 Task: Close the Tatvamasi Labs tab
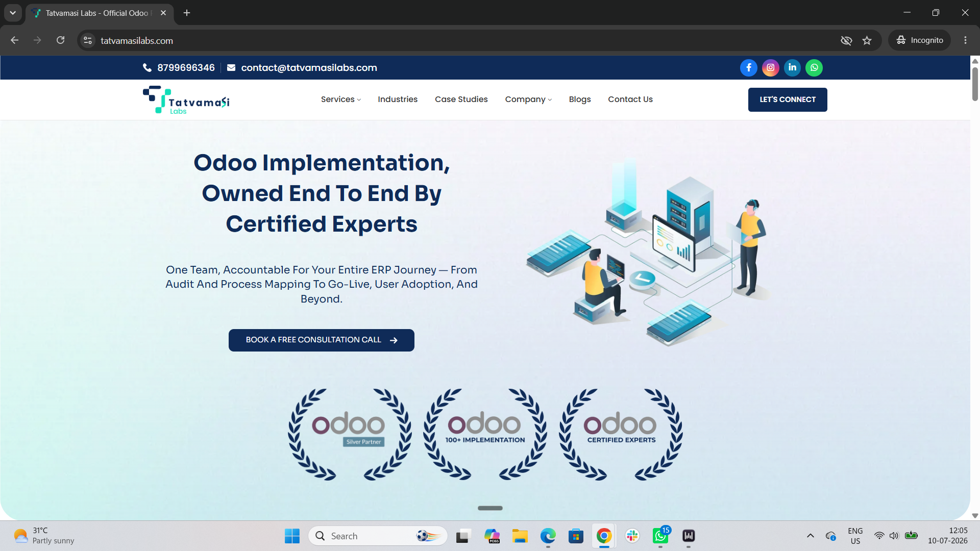163,13
